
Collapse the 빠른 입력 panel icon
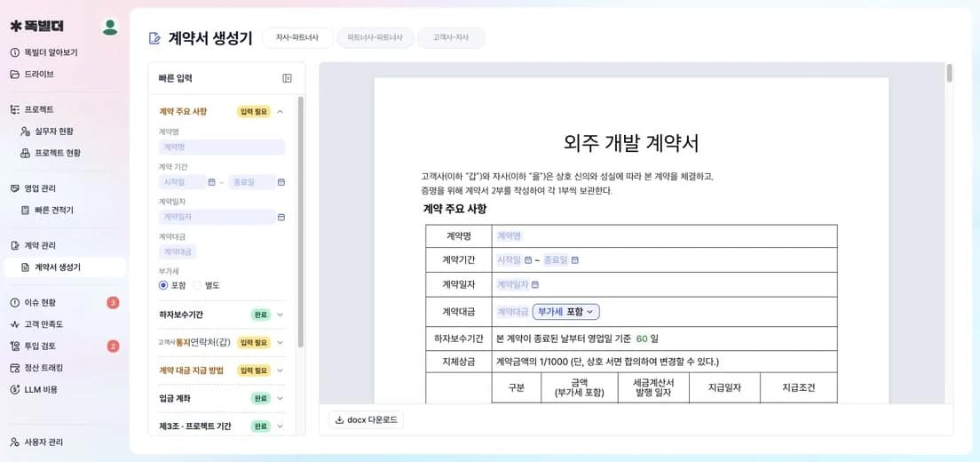(x=287, y=78)
